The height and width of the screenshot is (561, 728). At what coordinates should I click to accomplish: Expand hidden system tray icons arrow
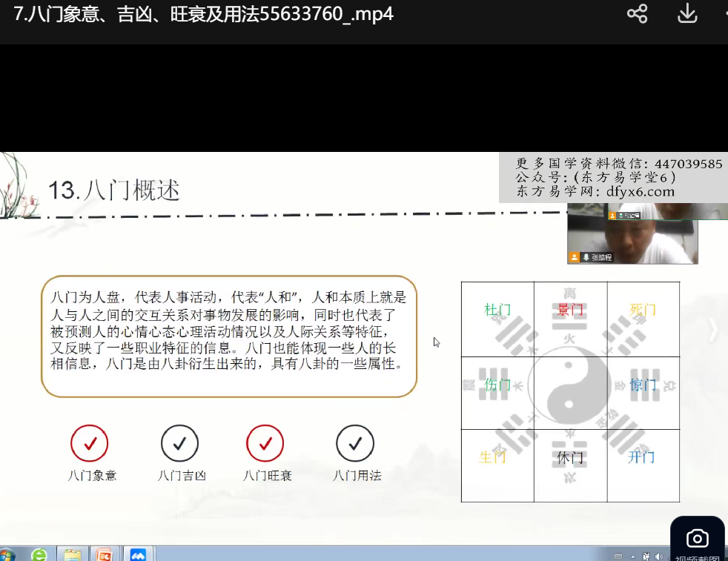click(632, 556)
